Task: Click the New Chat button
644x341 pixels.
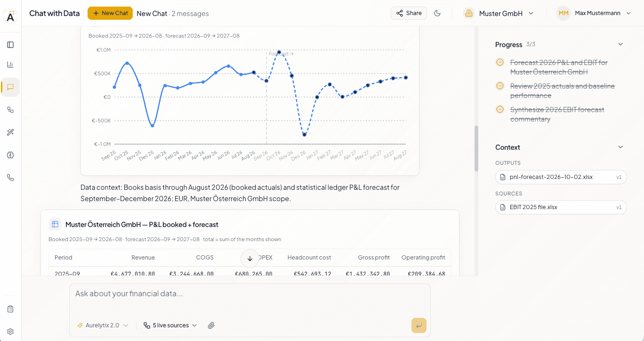Action: [x=110, y=13]
